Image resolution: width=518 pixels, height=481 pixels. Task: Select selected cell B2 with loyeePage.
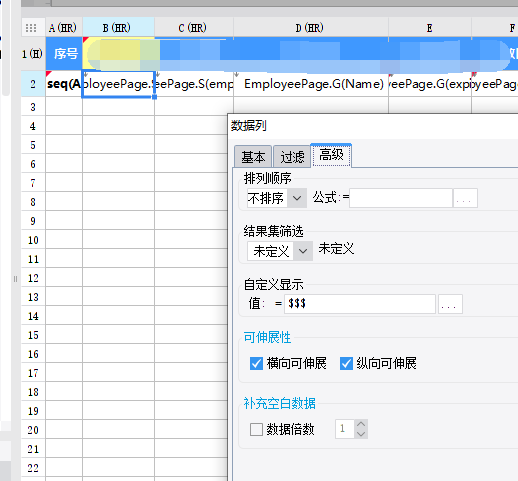pyautogui.click(x=118, y=84)
